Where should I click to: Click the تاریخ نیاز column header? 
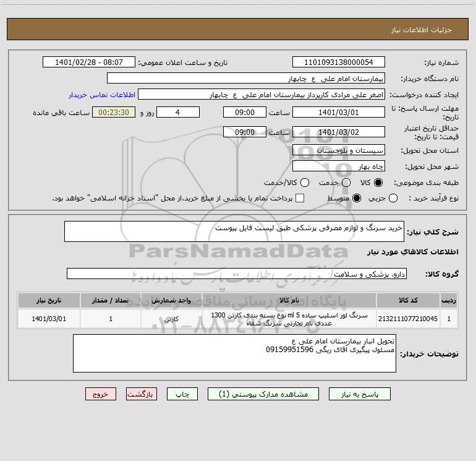pos(49,301)
